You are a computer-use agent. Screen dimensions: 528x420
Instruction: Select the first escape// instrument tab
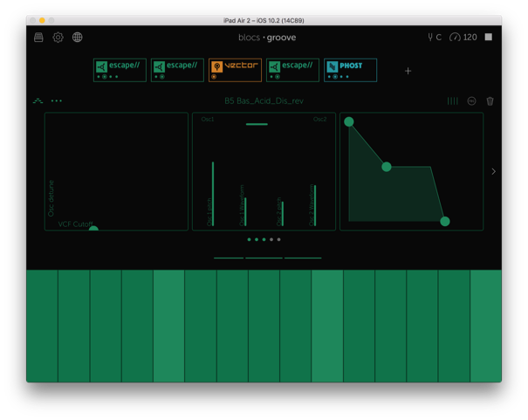[120, 70]
